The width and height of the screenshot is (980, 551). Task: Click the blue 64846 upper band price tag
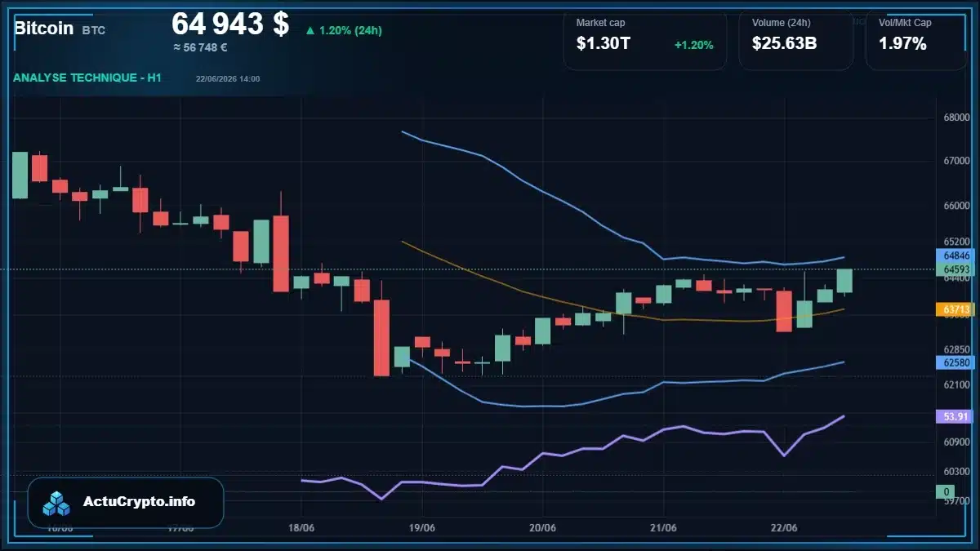pos(955,255)
